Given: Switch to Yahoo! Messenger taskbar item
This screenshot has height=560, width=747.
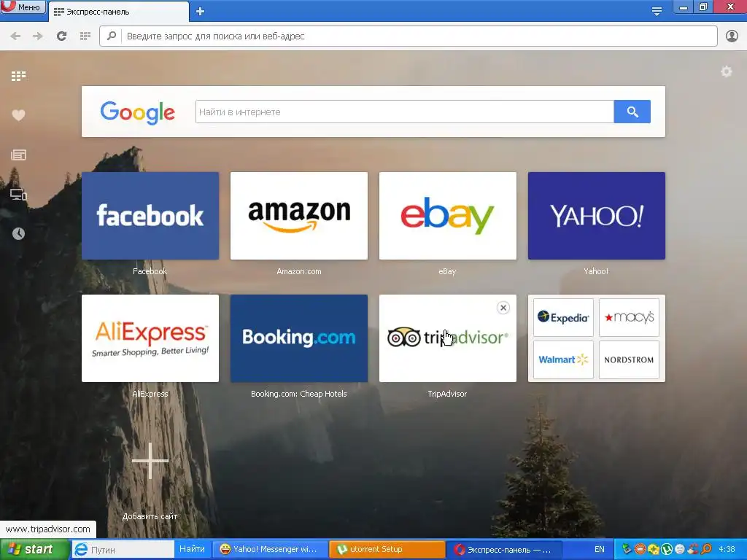Looking at the screenshot, I should (270, 550).
